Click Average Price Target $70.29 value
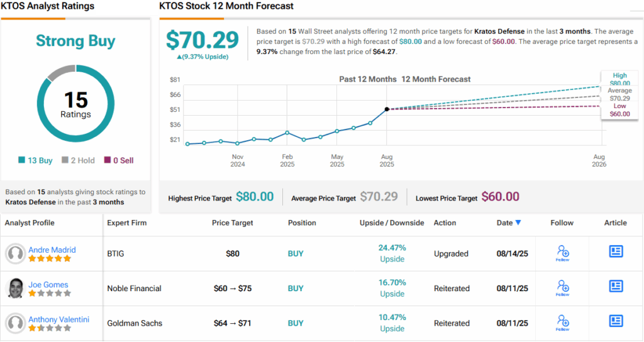Screen dimensions: 644x342 (379, 197)
